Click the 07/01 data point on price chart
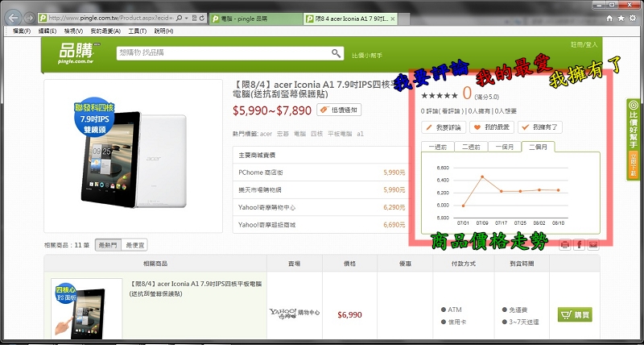The image size is (644, 345). [x=464, y=206]
